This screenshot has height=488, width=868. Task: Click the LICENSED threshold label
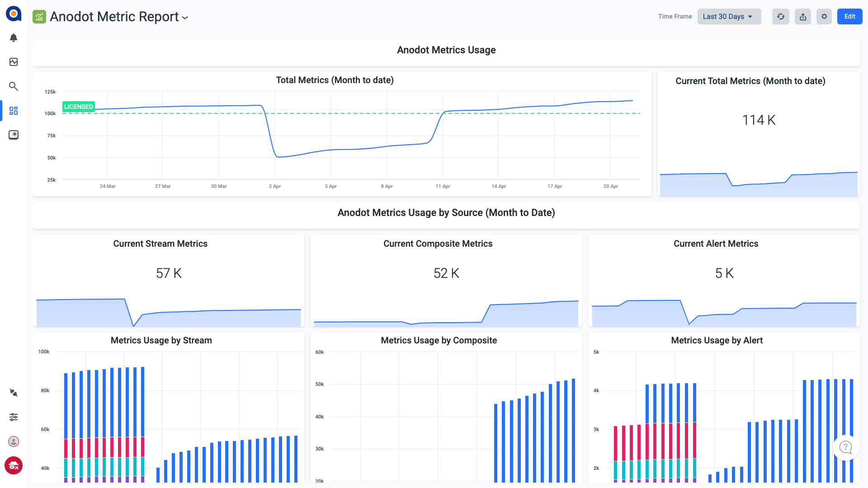click(x=79, y=107)
